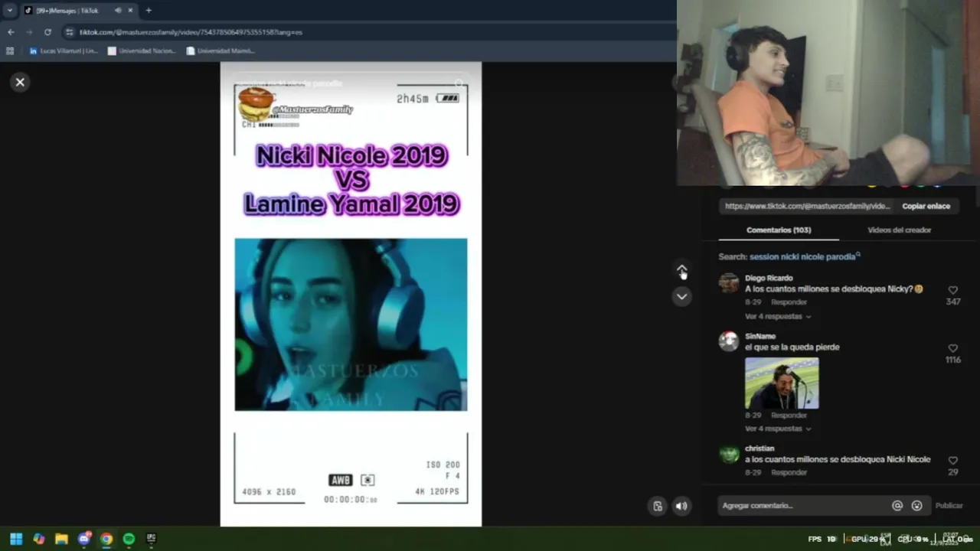
Task: Expand 4 replies under Diego Ricardo's comment
Action: (777, 316)
